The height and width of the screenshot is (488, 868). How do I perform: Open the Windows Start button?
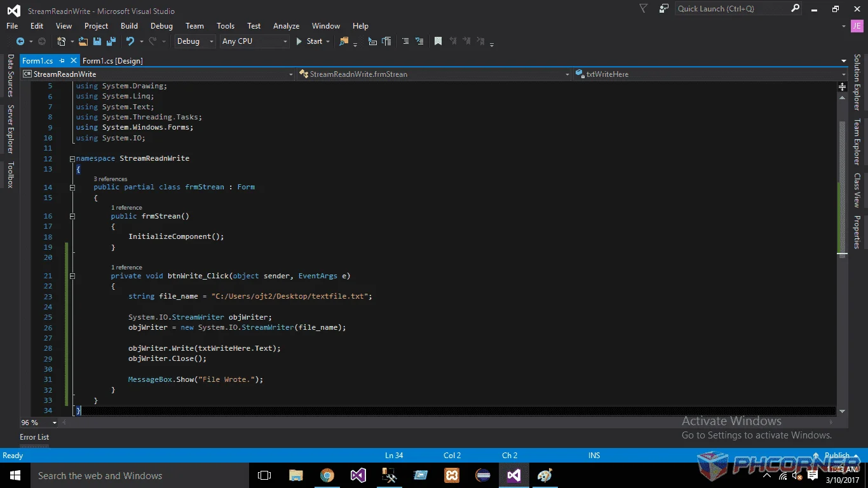[x=15, y=476]
